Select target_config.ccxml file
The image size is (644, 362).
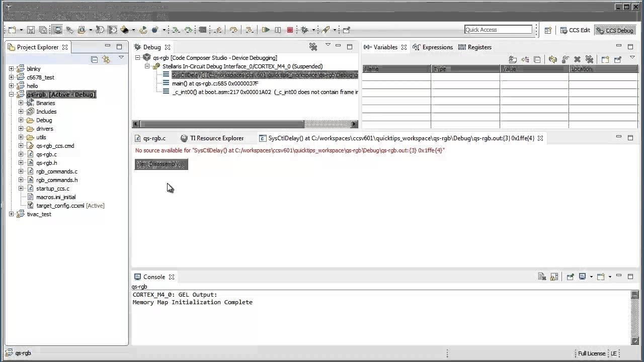coord(70,206)
